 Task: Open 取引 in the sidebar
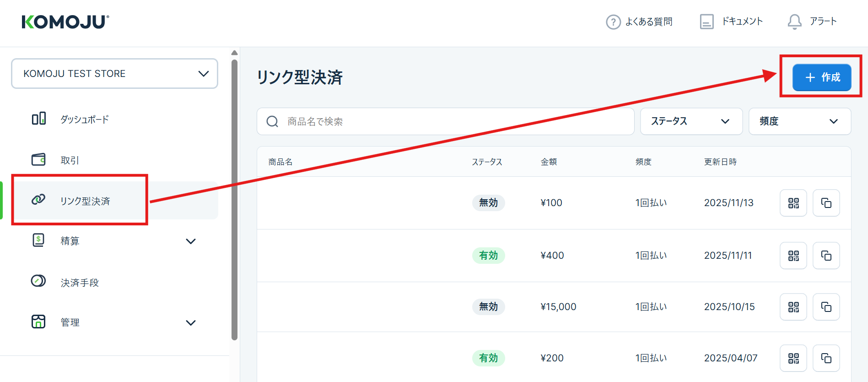tap(70, 160)
